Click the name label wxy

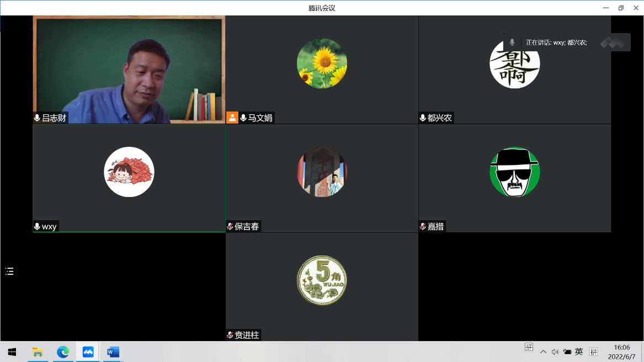(x=49, y=226)
